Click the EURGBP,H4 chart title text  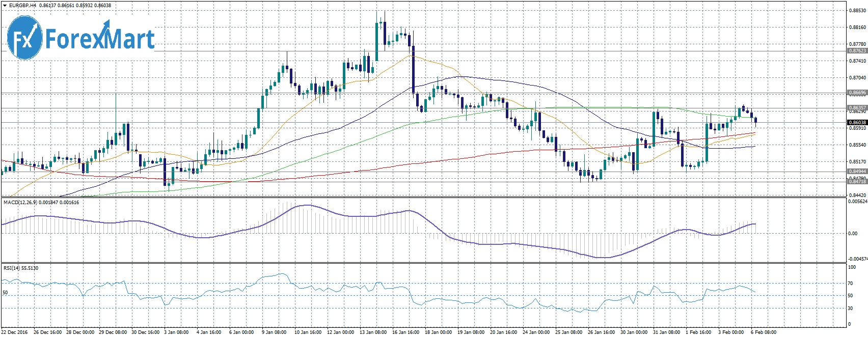tap(22, 6)
